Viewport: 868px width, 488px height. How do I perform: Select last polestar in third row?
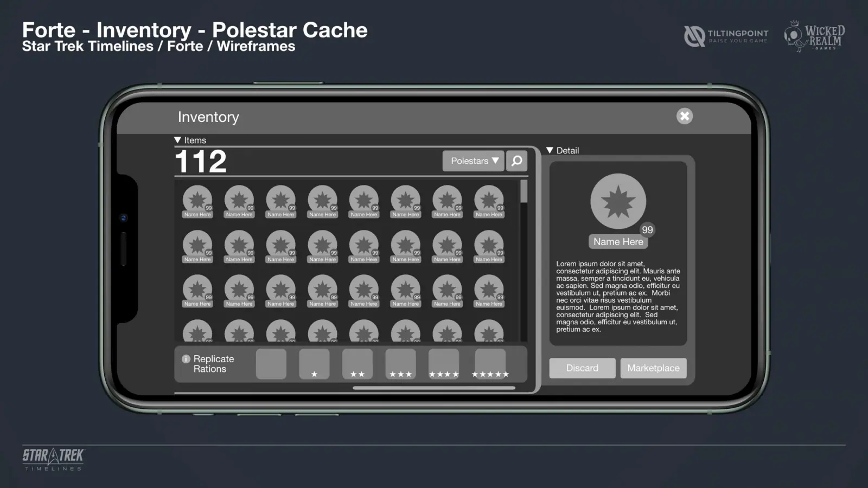(x=489, y=291)
